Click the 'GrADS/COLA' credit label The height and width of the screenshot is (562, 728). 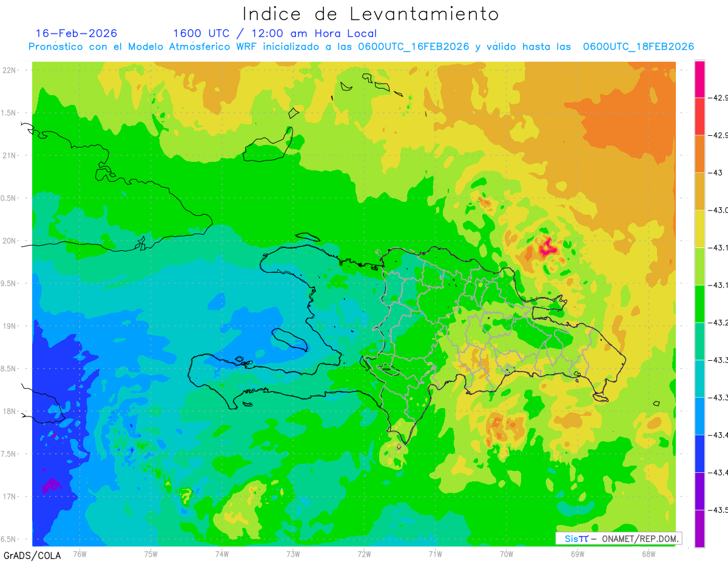pos(32,555)
